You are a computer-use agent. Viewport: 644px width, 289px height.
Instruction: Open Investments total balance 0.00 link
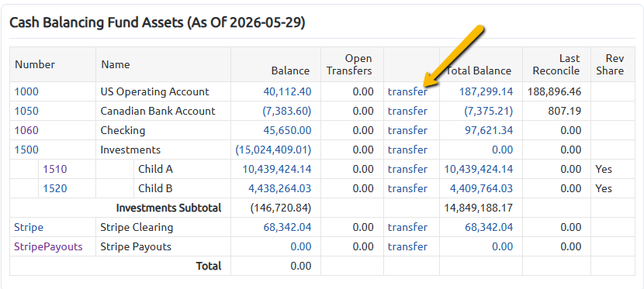(503, 150)
